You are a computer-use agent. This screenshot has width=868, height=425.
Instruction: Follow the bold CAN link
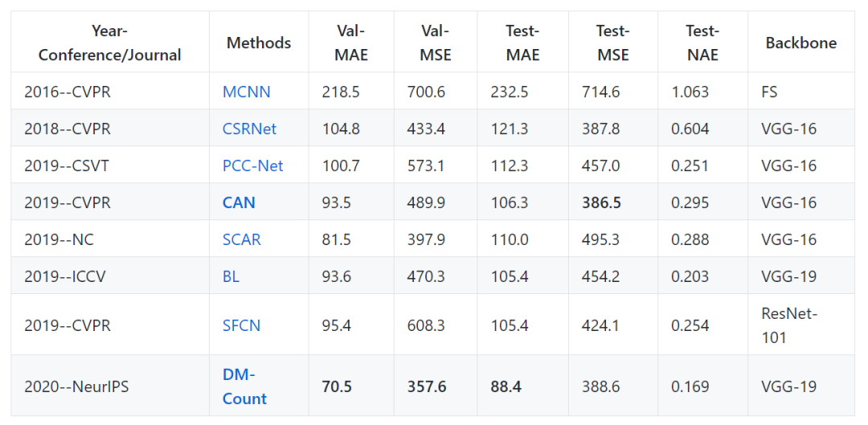click(x=239, y=202)
